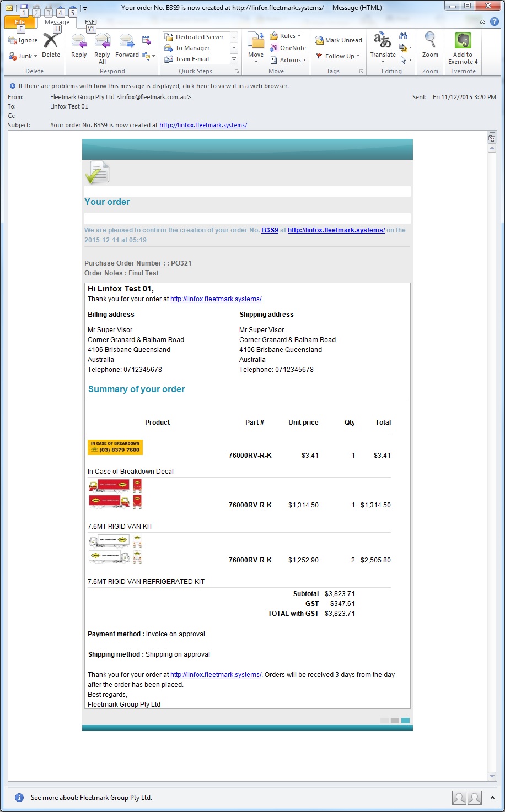Send message to OneNote
Screen dimensions: 505x812
click(288, 48)
